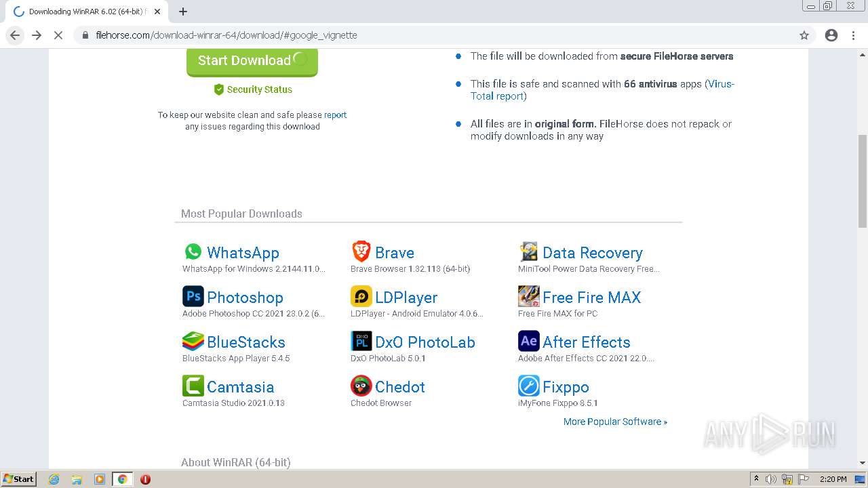Click the taskbar clock showing 2:20 PM
Viewport: 868px width, 488px height.
point(833,479)
